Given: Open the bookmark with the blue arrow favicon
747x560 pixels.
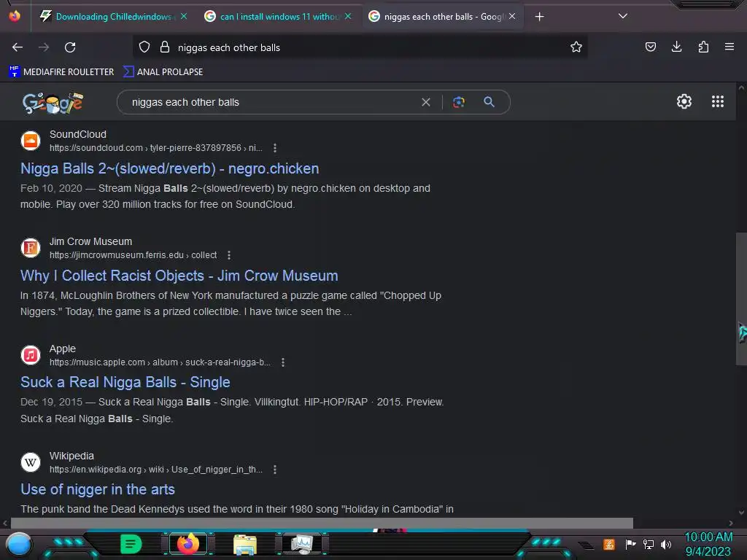Looking at the screenshot, I should coord(163,72).
